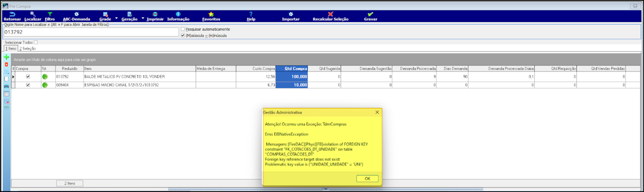The width and height of the screenshot is (644, 192).
Task: Open the Help question mark
Action: pos(251,14)
